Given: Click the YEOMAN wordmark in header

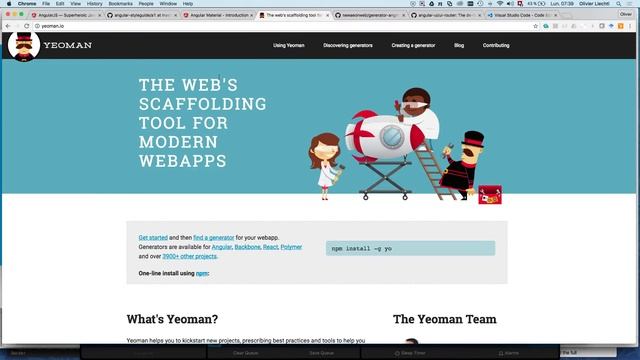Looking at the screenshot, I should [68, 45].
